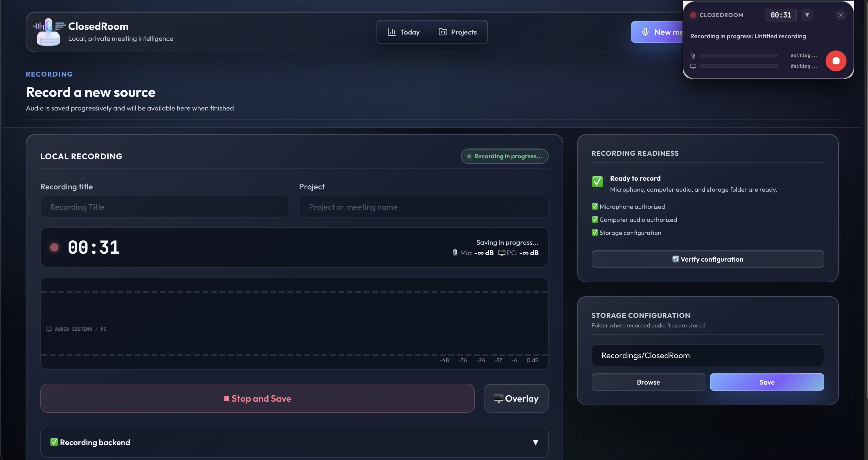The image size is (868, 460).
Task: Click the monitor icon on Overlay button
Action: (x=498, y=399)
